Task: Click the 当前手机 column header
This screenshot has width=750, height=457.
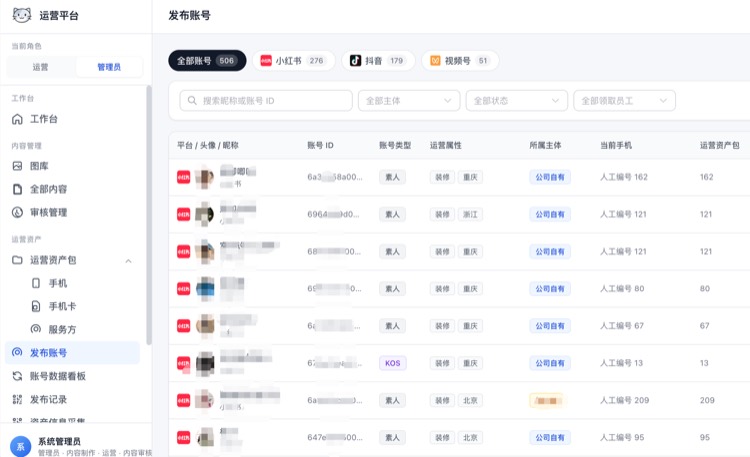Action: [616, 145]
